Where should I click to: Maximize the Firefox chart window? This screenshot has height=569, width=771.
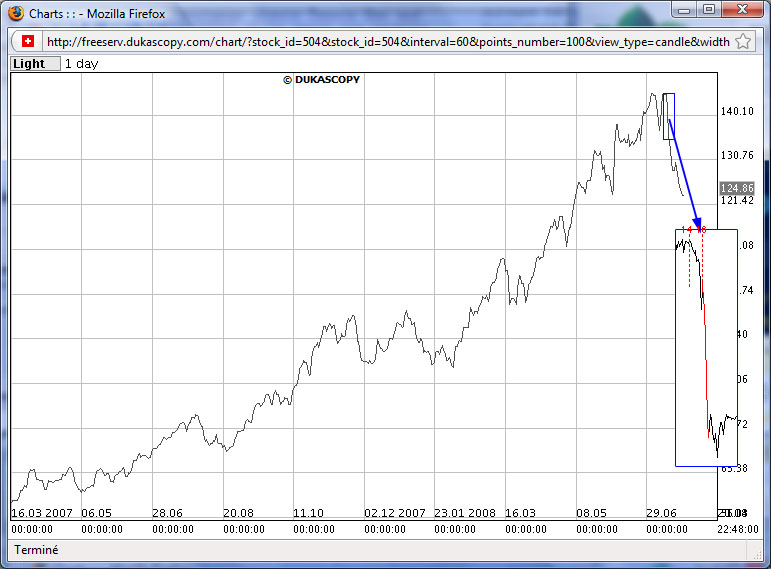(x=709, y=10)
